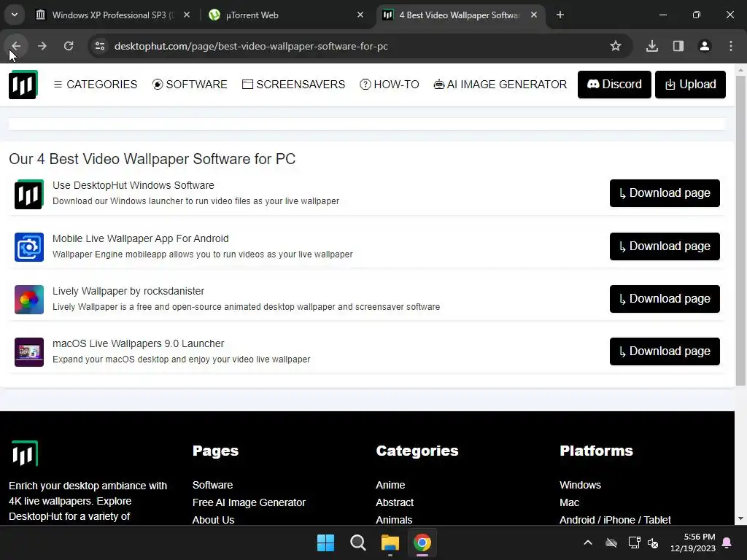Open Download page for Mobile Live Wallpaper App
The width and height of the screenshot is (747, 560).
(x=665, y=246)
